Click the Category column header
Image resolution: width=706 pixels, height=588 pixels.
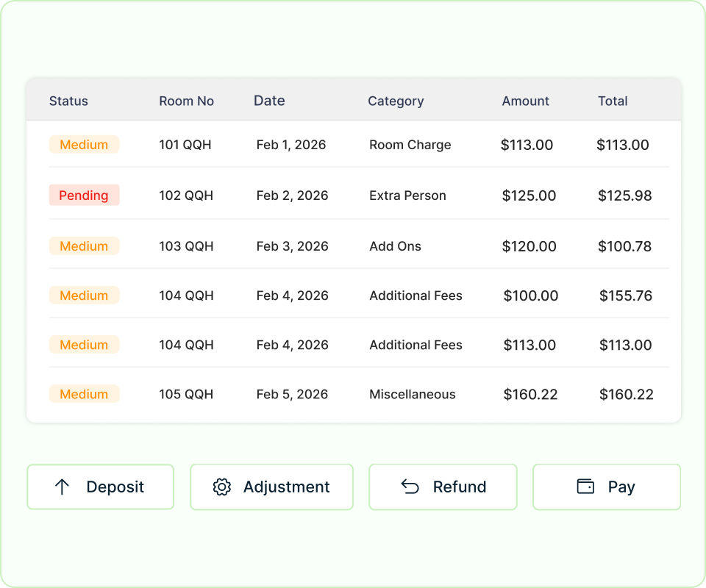(x=396, y=101)
